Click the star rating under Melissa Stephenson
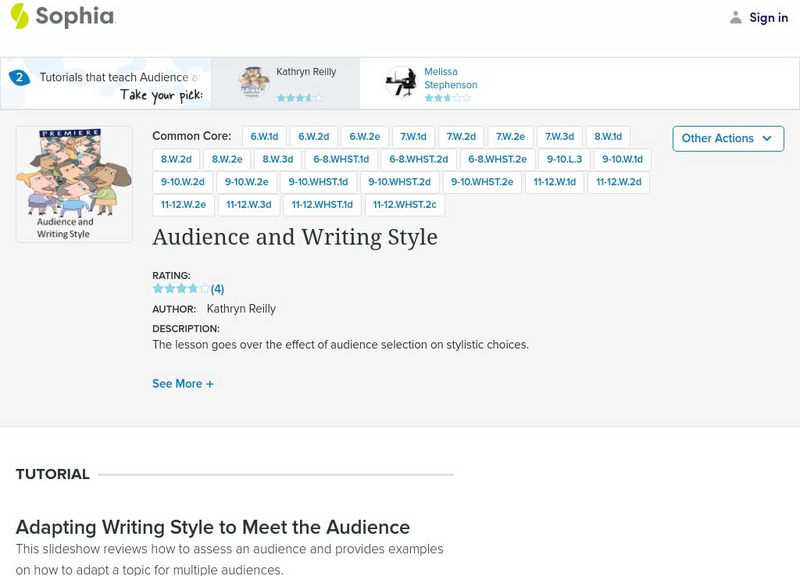Image resolution: width=800 pixels, height=576 pixels. pos(446,98)
